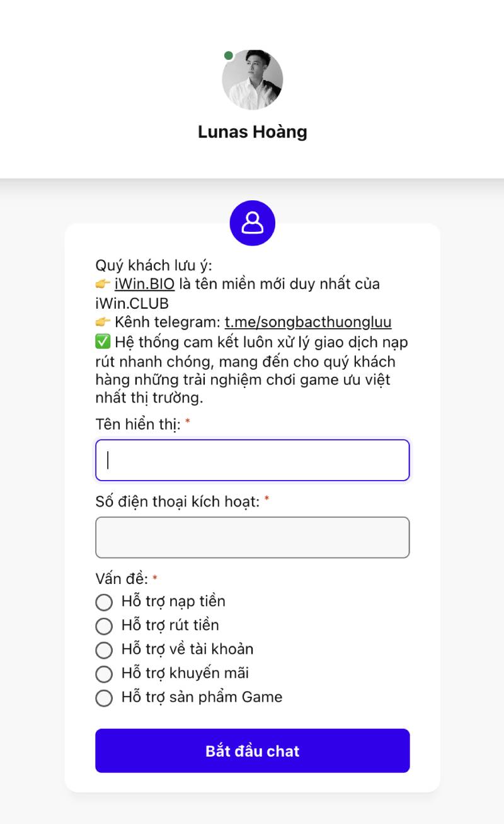Focus the Tên hiển thị input field
504x824 pixels.
point(253,461)
